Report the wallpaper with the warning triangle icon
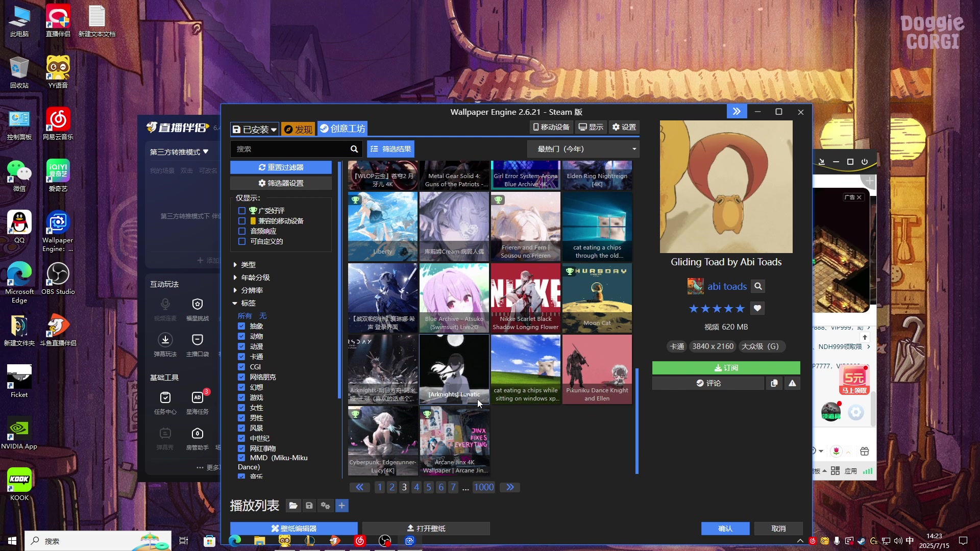980x551 pixels. [792, 383]
